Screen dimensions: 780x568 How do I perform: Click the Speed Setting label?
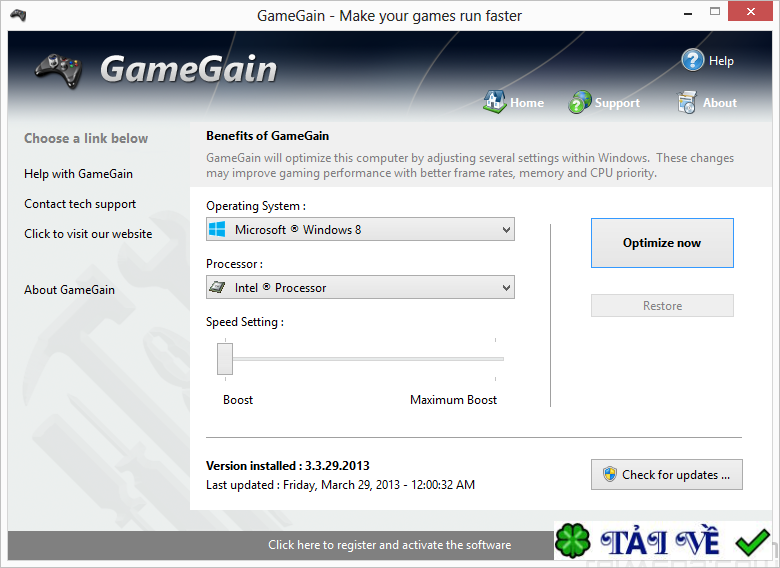pos(245,322)
